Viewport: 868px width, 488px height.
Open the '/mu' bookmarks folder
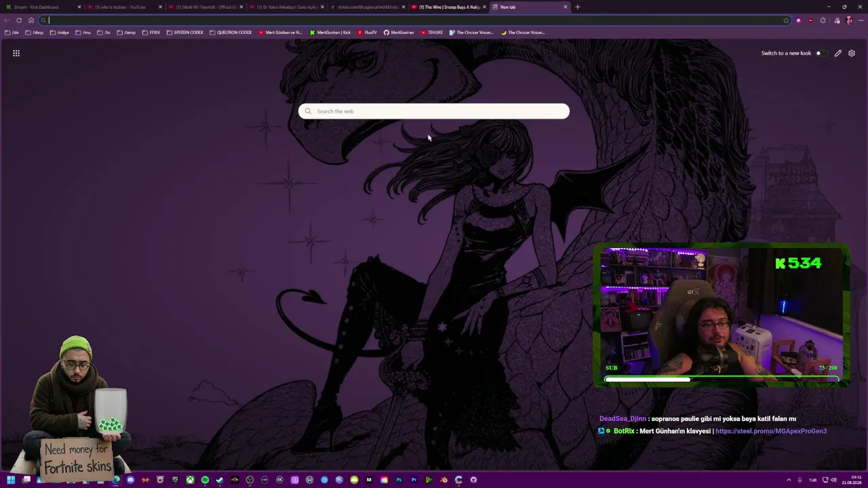(83, 33)
